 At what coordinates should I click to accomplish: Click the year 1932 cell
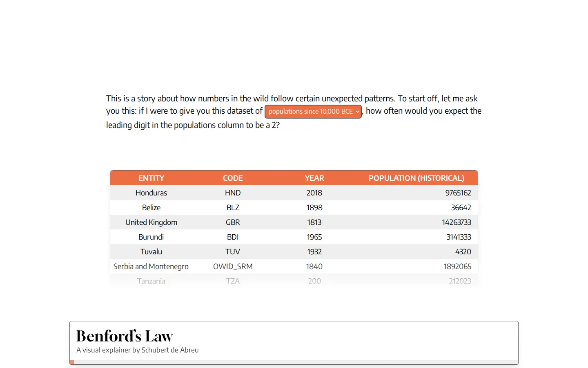pos(314,251)
